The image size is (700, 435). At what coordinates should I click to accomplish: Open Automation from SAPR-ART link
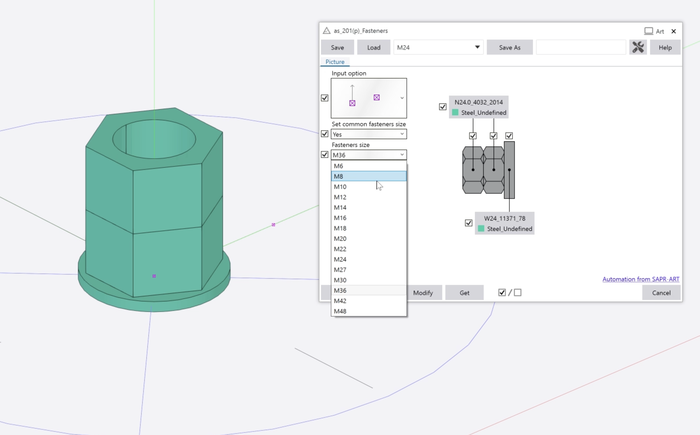point(640,279)
